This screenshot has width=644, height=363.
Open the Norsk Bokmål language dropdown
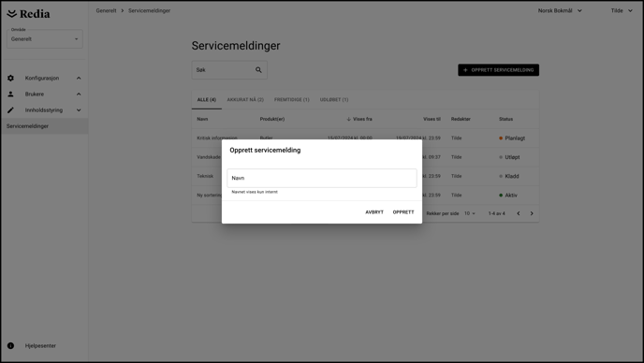point(560,10)
